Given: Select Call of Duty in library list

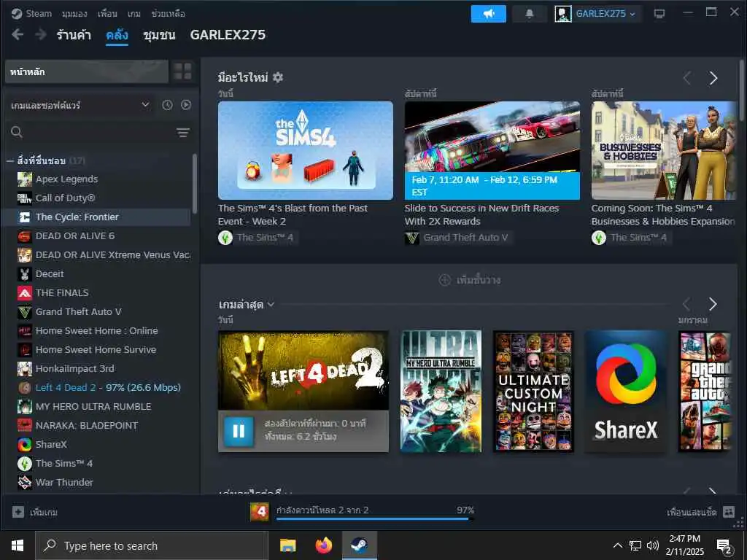Looking at the screenshot, I should 97,198.
